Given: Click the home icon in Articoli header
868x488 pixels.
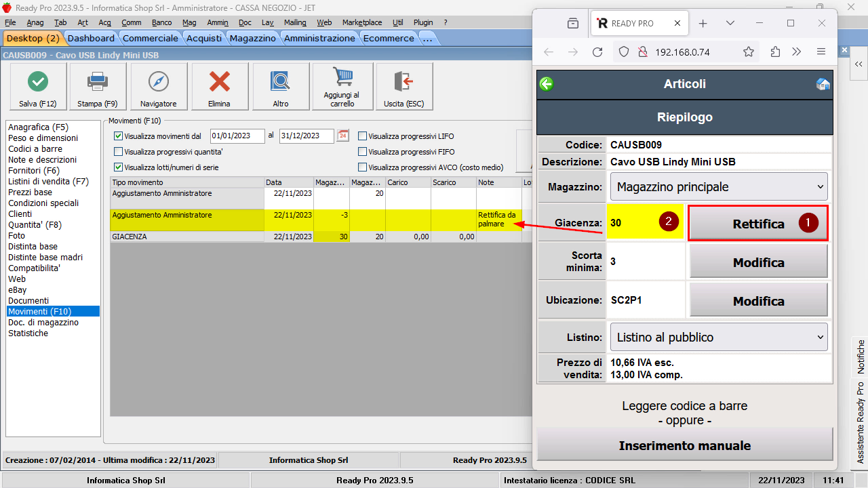Looking at the screenshot, I should pyautogui.click(x=823, y=84).
